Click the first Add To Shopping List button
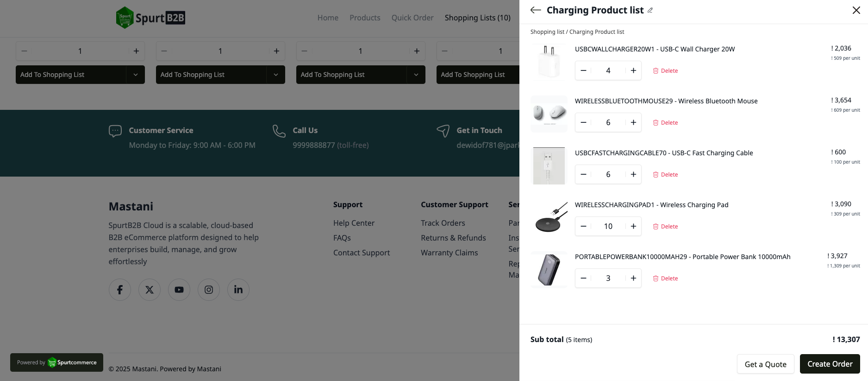 [71, 75]
